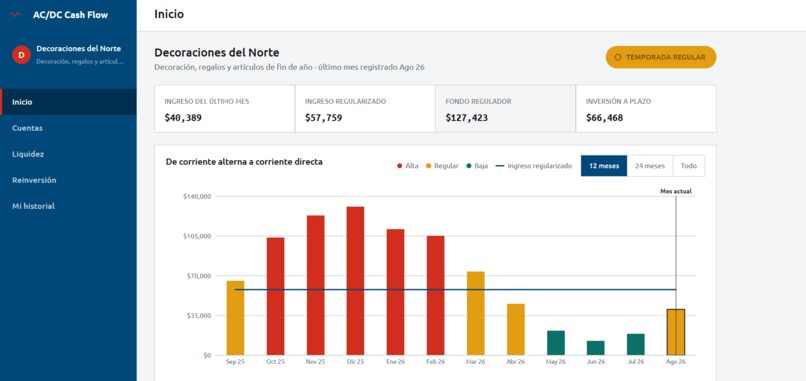Select the outlined Ago 26 current bar

(x=676, y=332)
